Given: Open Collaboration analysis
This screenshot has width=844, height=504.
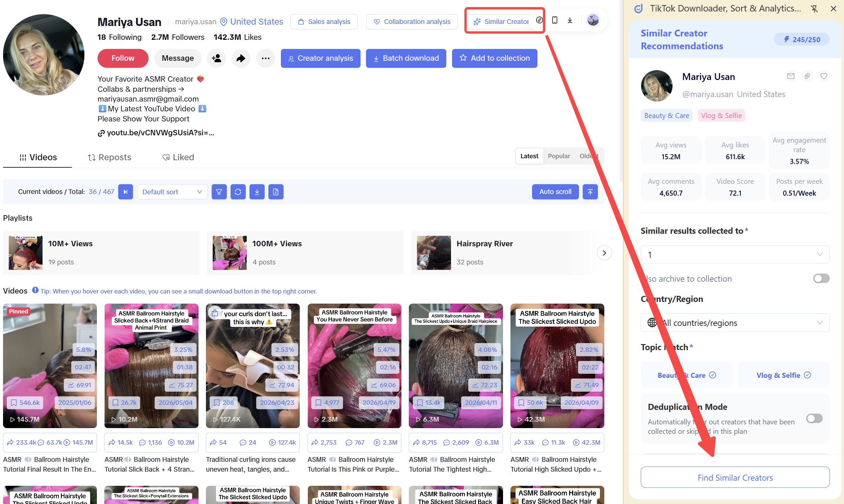Looking at the screenshot, I should (412, 22).
